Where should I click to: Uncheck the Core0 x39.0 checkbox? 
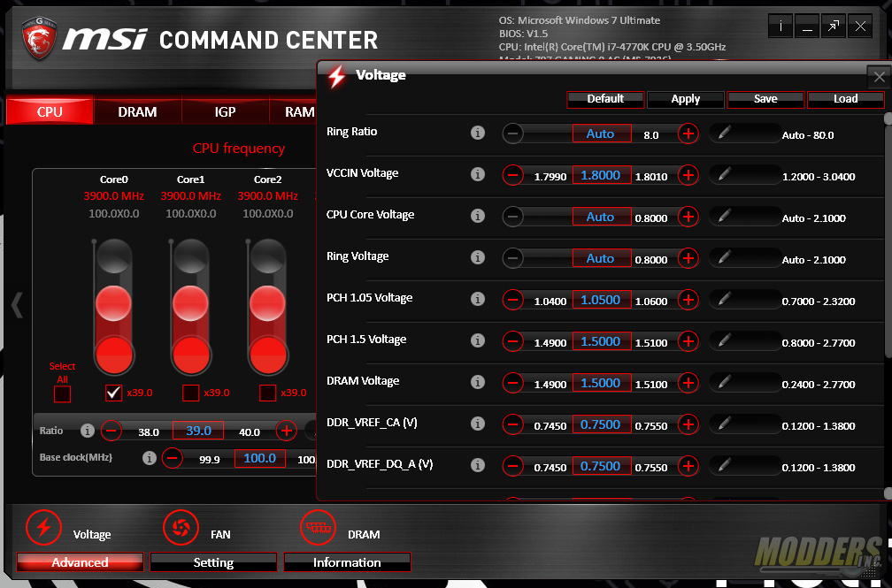[x=114, y=393]
